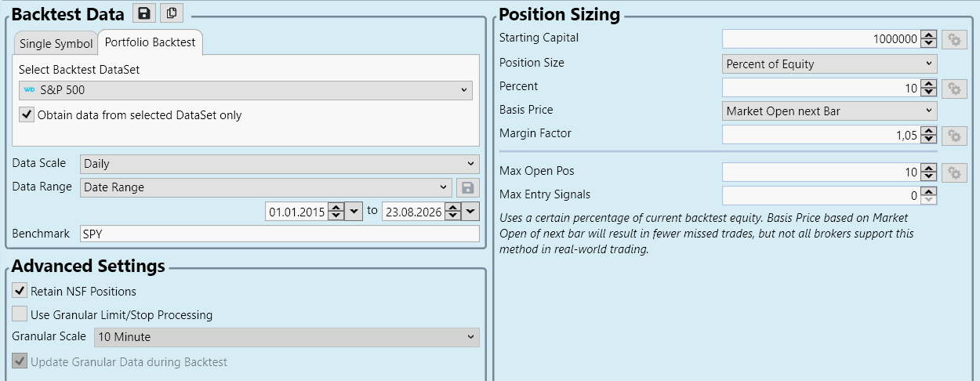The image size is (980, 381).
Task: Open the Basis Price dropdown
Action: coord(829,111)
